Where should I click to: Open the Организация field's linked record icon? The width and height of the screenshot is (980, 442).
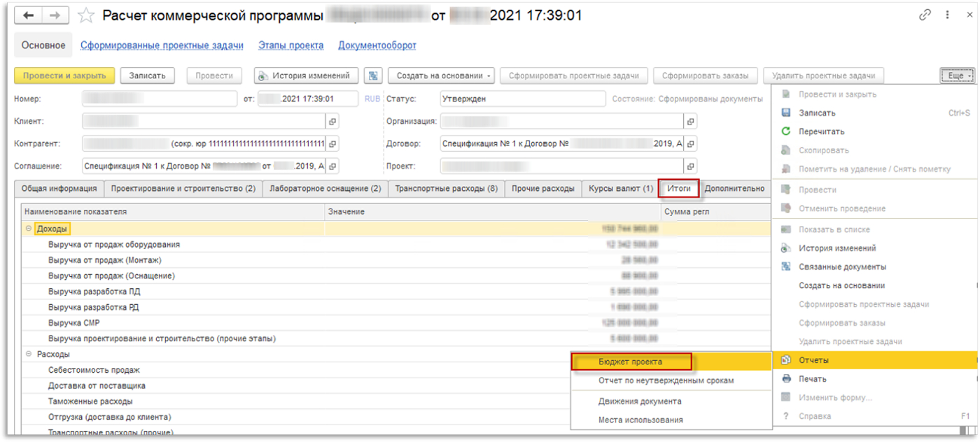[x=691, y=122]
